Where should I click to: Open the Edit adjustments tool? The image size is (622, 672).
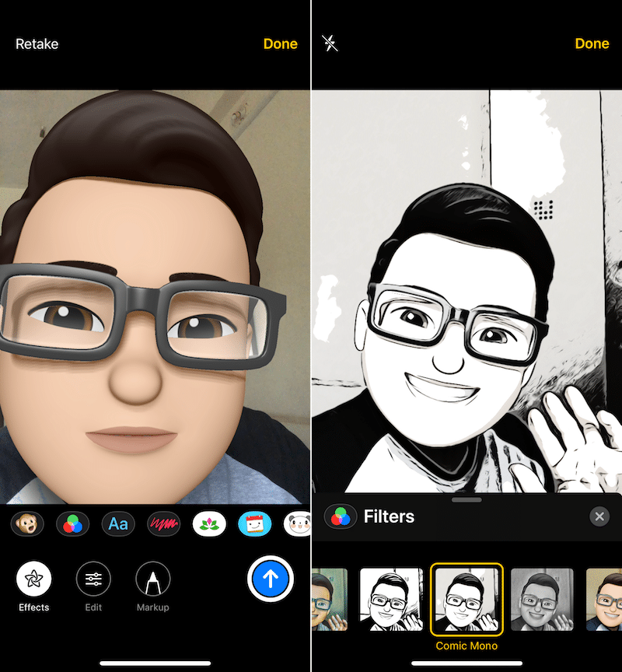(93, 579)
